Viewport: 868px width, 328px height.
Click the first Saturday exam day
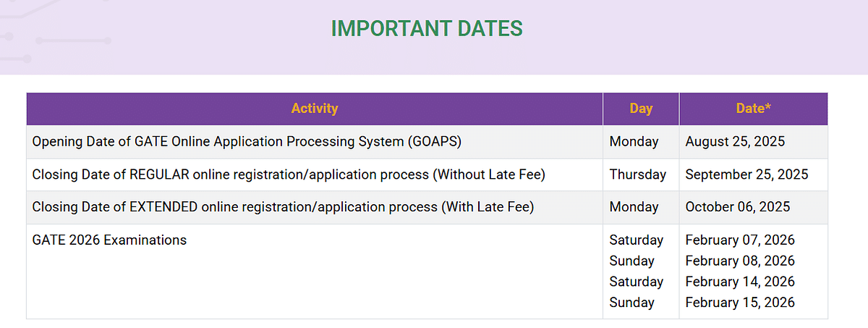tap(637, 240)
